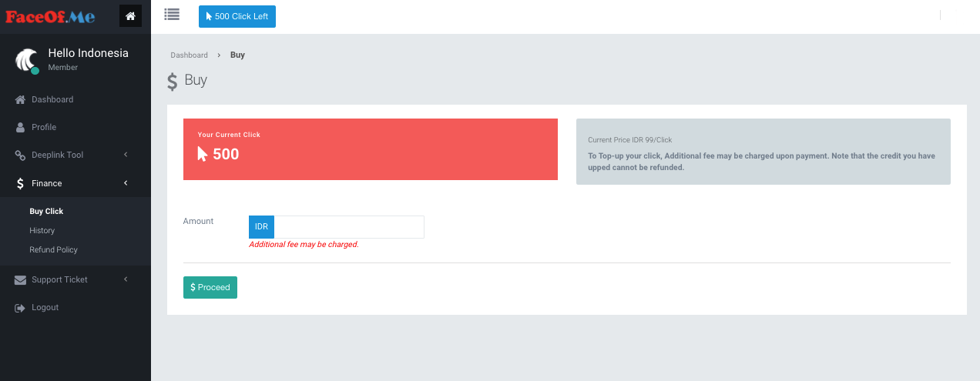This screenshot has width=980, height=381.
Task: Click the 500 Click Left button
Action: click(237, 16)
